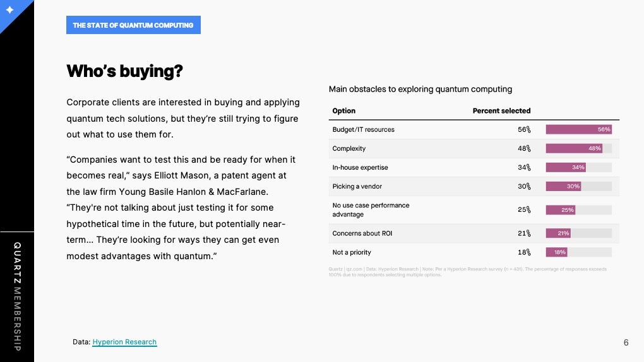Click the chart title about main obstacles
Image resolution: width=644 pixels, height=362 pixels.
pos(420,89)
